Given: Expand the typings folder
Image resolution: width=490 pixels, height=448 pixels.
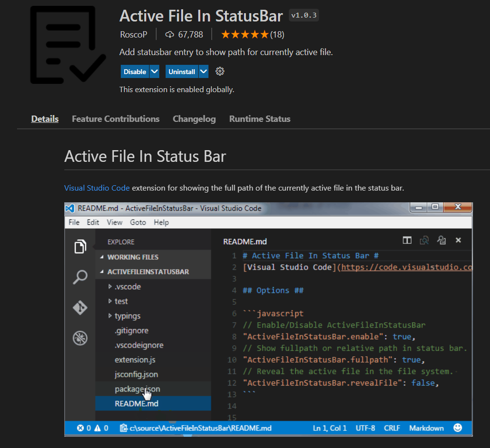Looking at the screenshot, I should [x=110, y=316].
